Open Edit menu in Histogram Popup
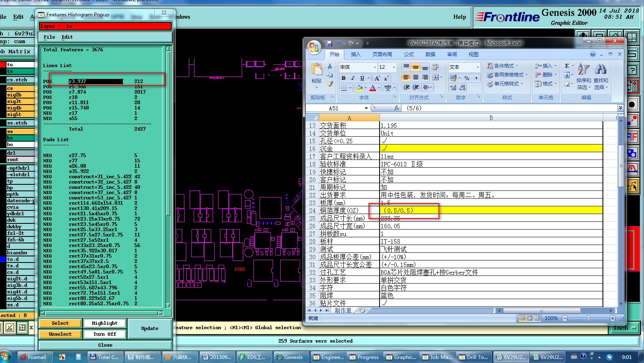Image resolution: width=644 pixels, height=363 pixels. [67, 37]
